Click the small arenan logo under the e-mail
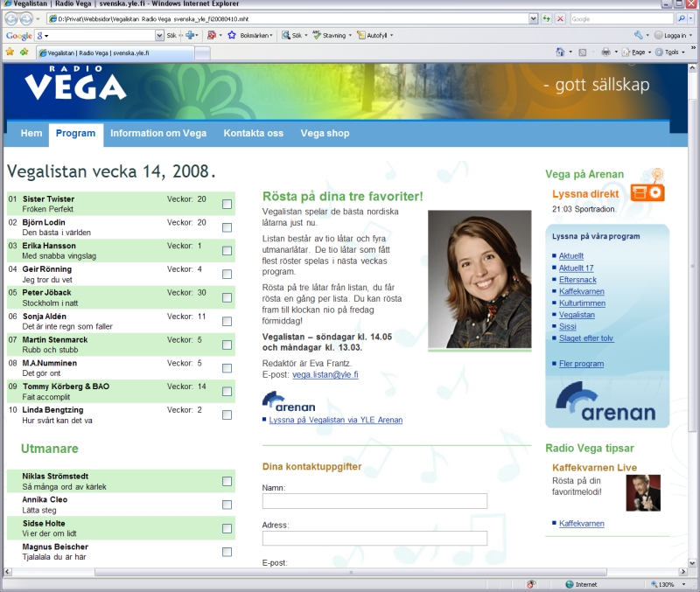700x592 pixels. click(289, 402)
